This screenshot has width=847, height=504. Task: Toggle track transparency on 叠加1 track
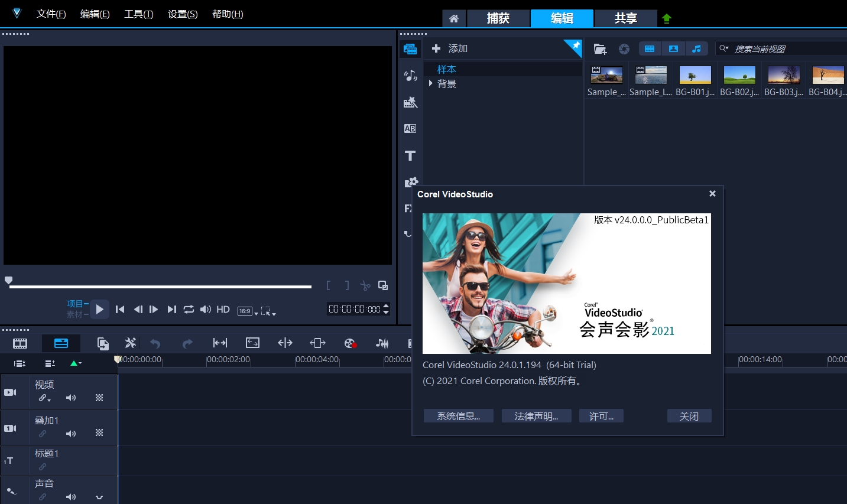click(x=99, y=433)
